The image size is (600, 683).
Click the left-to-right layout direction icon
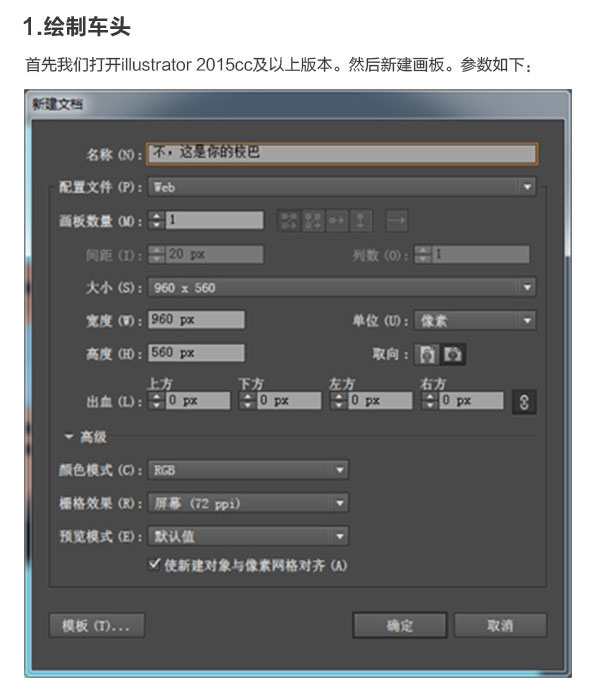pos(397,220)
